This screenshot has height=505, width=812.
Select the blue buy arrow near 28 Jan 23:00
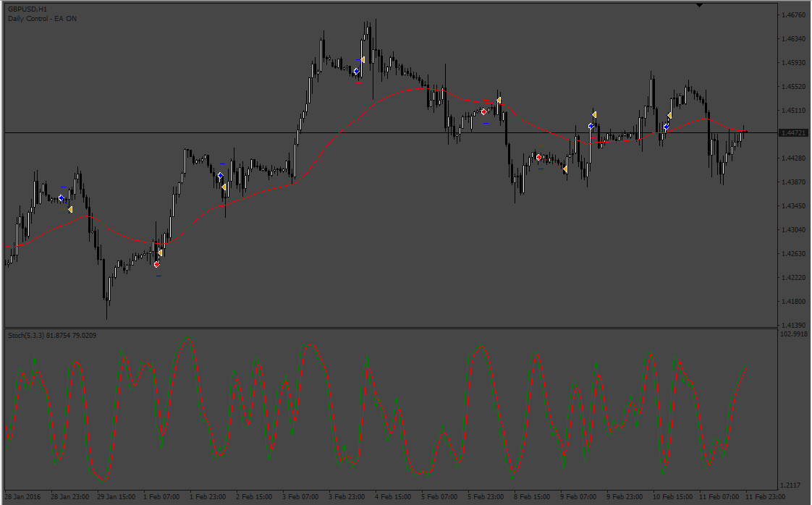[61, 198]
